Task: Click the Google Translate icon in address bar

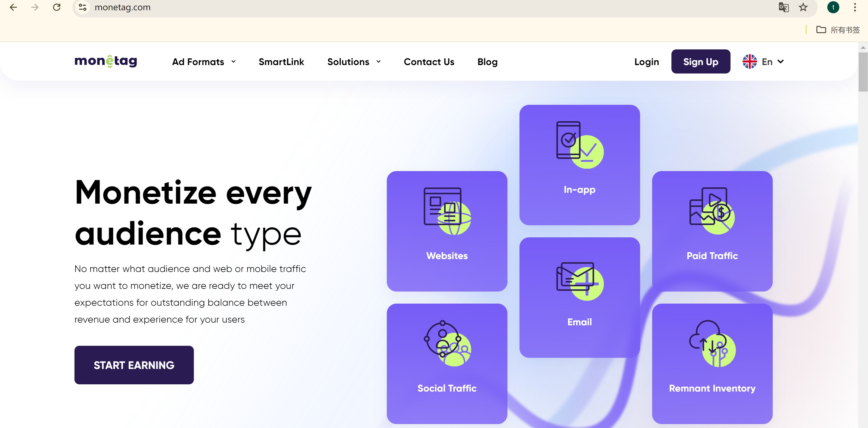Action: pyautogui.click(x=783, y=7)
